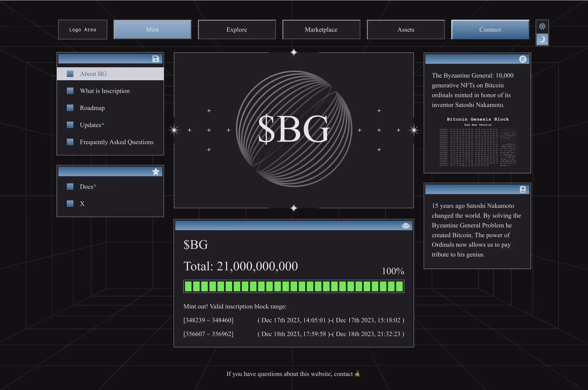This screenshot has width=588, height=390.
Task: Click the Bitcoin Genesis Block hex image
Action: coord(477,141)
